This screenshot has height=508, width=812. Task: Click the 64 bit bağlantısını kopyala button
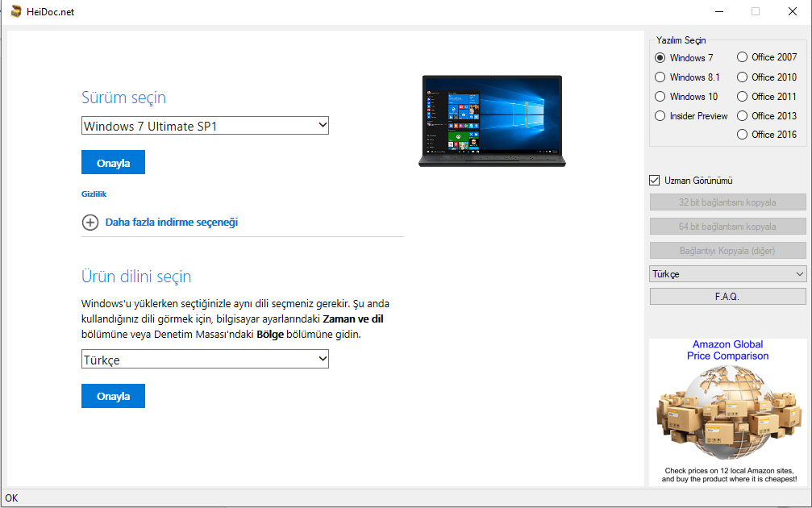pyautogui.click(x=727, y=227)
